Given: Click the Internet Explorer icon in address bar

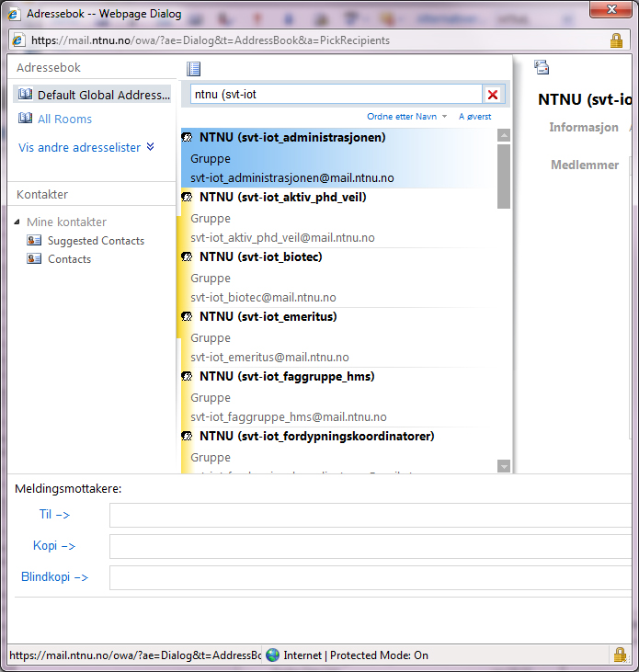Looking at the screenshot, I should coord(18,40).
